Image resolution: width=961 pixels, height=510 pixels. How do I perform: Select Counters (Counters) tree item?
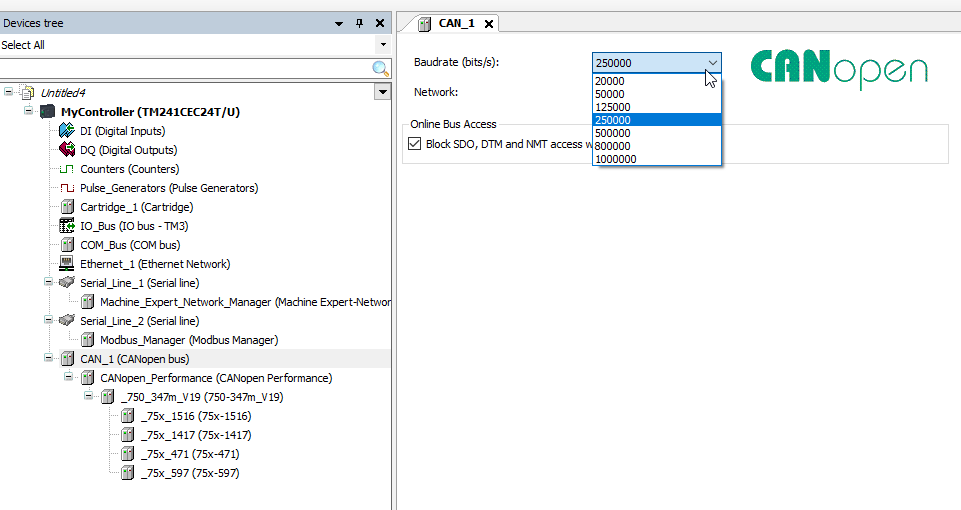coord(129,169)
